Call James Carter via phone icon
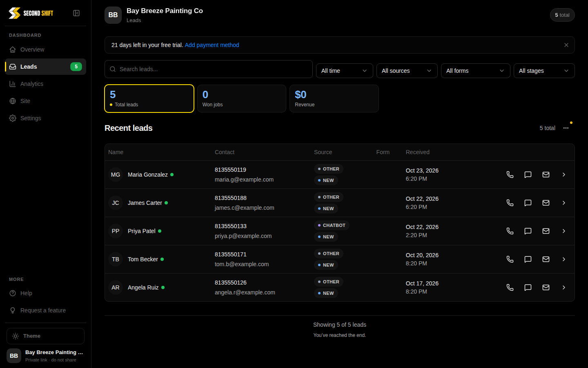The image size is (588, 368). tap(510, 203)
